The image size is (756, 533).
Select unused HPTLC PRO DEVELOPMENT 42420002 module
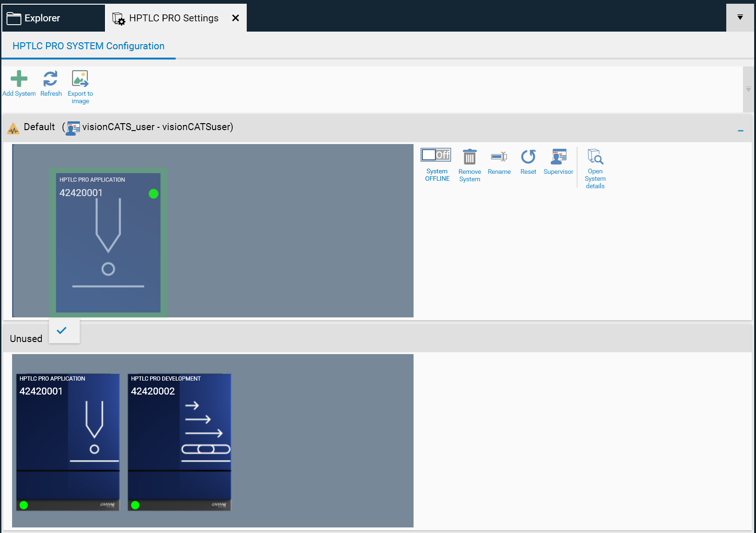[x=179, y=441]
